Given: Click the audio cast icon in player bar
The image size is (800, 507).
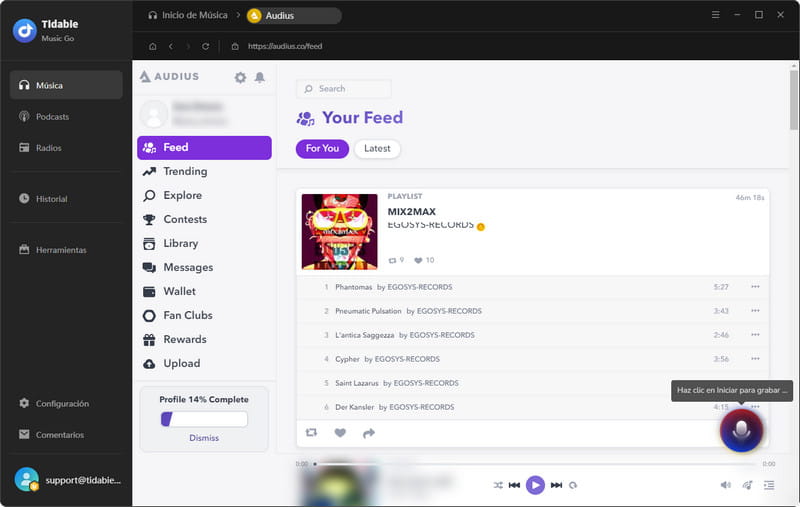Looking at the screenshot, I should click(x=747, y=485).
